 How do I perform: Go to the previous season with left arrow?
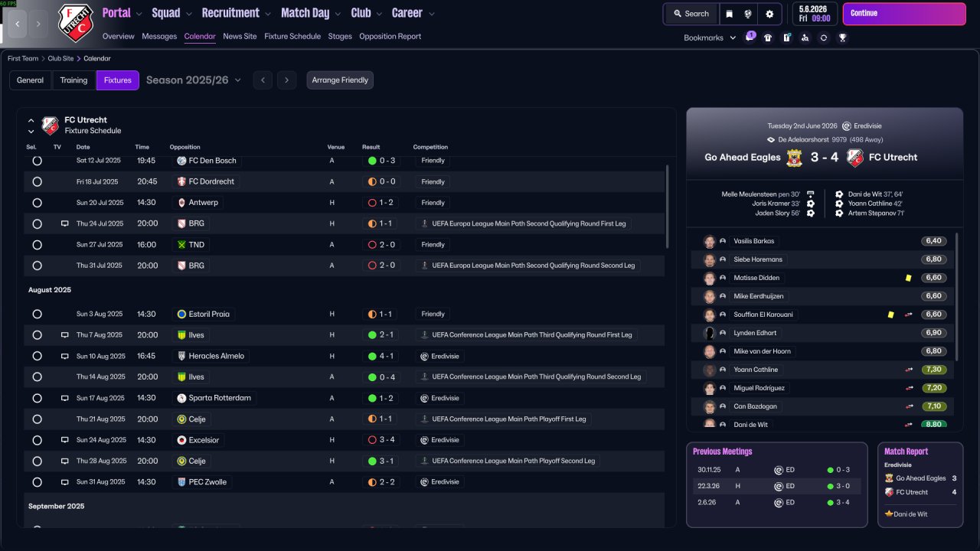click(x=263, y=80)
